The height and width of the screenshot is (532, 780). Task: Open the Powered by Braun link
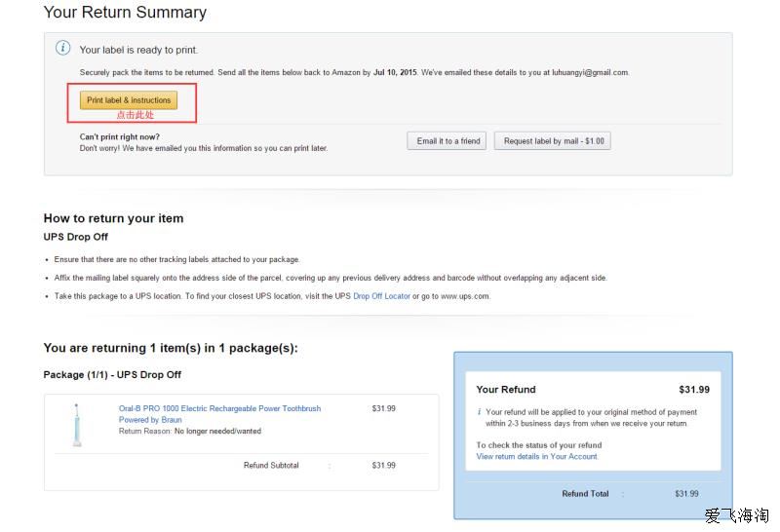click(x=150, y=420)
